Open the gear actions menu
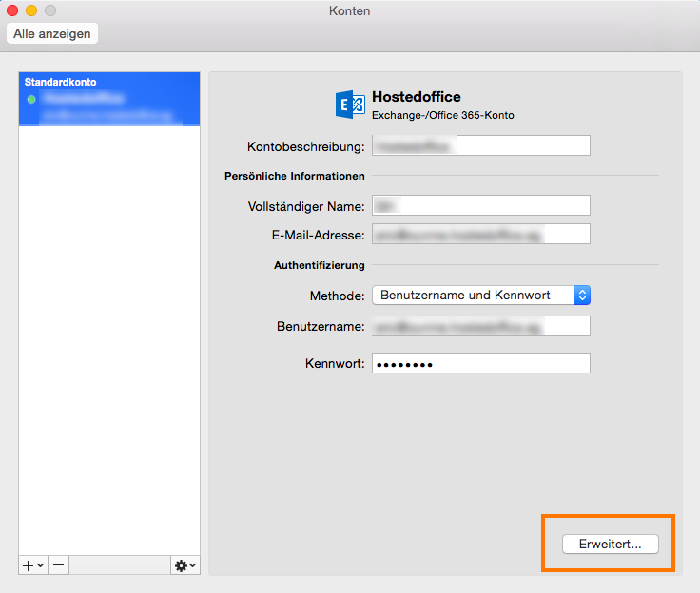Image resolution: width=700 pixels, height=593 pixels. 185,564
